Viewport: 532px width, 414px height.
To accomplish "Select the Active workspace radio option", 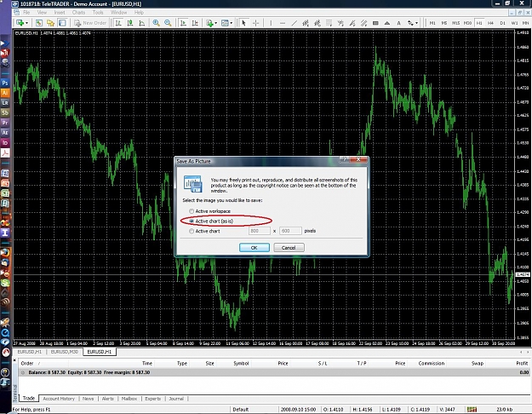I will coord(192,211).
